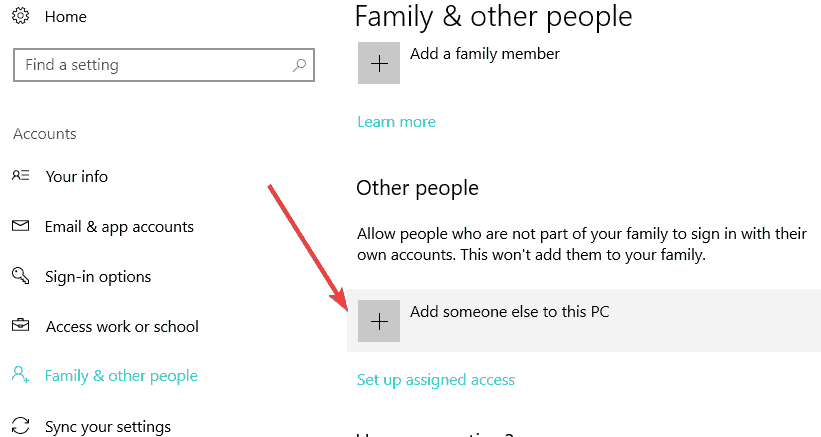The image size is (821, 437).
Task: Go to Email & app accounts
Action: (x=119, y=227)
